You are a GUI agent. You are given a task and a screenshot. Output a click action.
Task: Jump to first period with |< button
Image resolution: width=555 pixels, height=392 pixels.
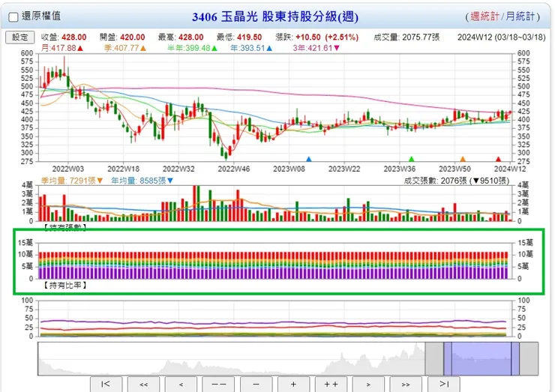(x=106, y=385)
